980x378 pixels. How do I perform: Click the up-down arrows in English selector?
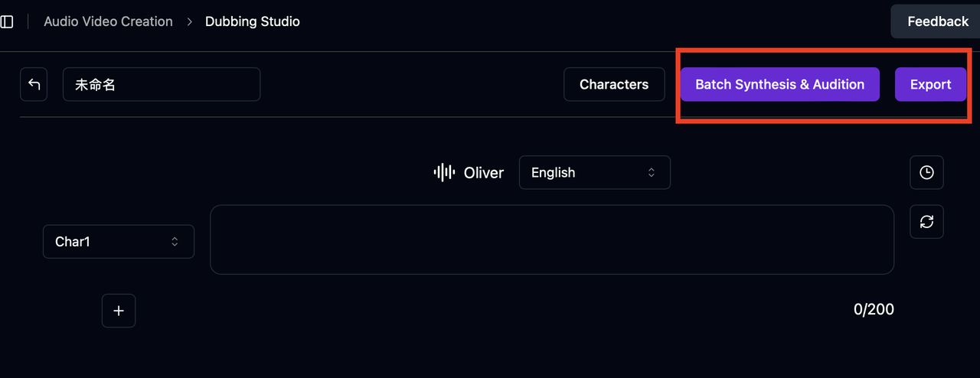click(652, 172)
